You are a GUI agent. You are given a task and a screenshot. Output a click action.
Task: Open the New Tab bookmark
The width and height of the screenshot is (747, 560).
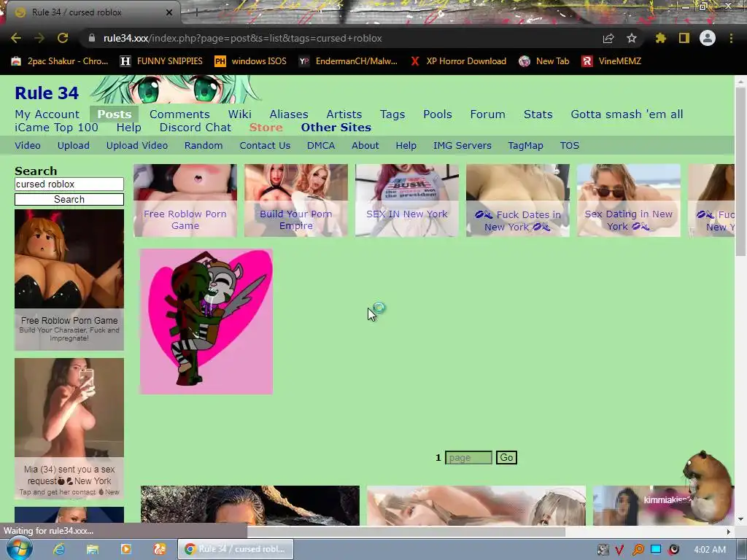coord(544,61)
